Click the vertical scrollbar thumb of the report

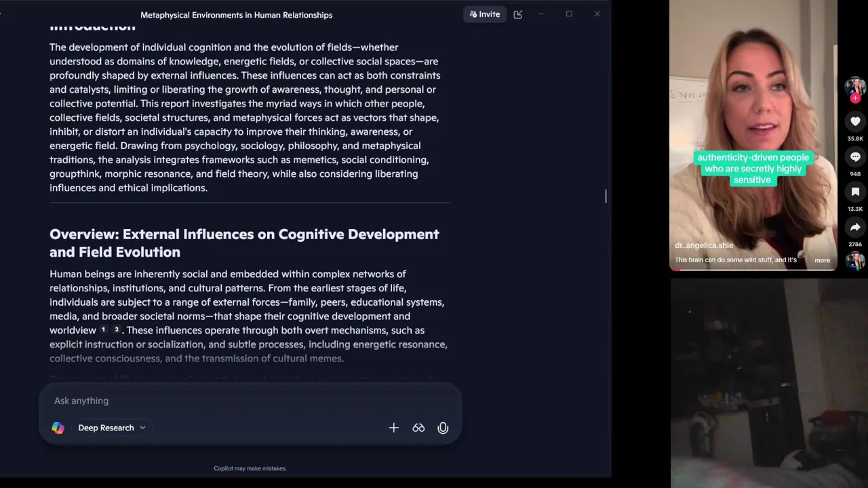click(x=606, y=196)
